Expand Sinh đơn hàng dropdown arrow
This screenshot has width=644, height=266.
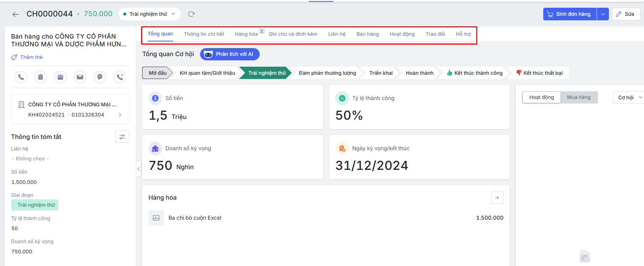click(x=603, y=14)
